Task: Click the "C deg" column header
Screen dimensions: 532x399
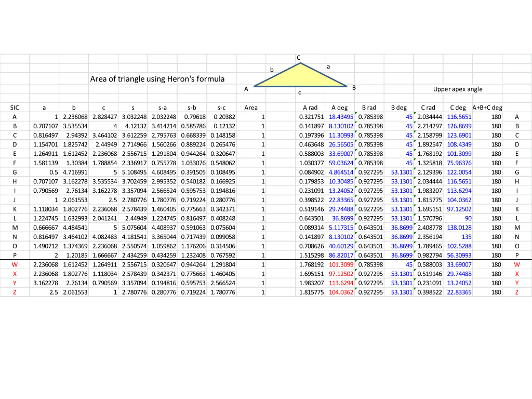Action: [x=458, y=108]
